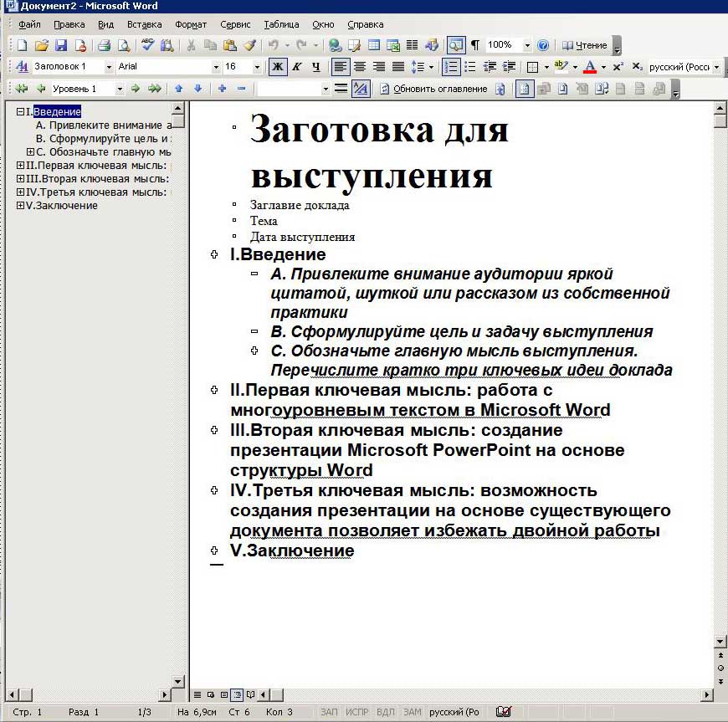Open the Уровень 1 outline level dropdown
This screenshot has height=722, width=728.
pyautogui.click(x=119, y=87)
